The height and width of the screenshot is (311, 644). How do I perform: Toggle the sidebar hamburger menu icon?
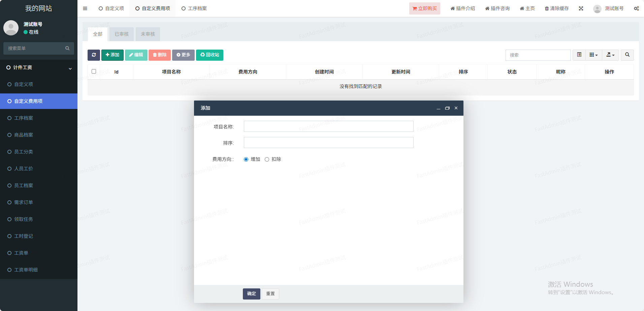pyautogui.click(x=85, y=8)
